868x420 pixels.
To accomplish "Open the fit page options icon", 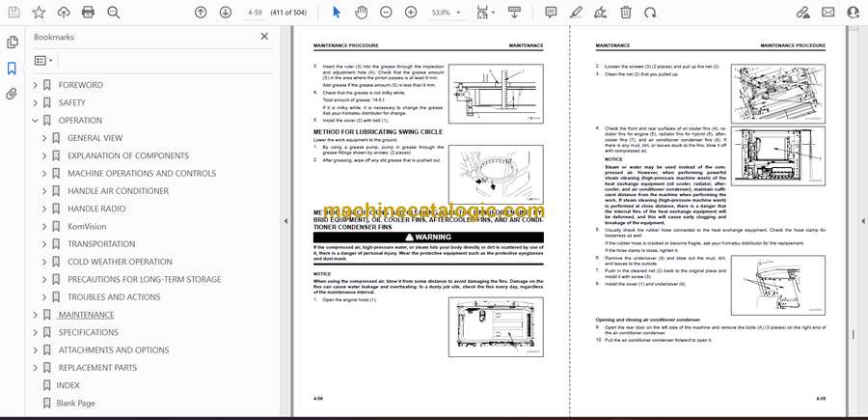I will (x=485, y=13).
